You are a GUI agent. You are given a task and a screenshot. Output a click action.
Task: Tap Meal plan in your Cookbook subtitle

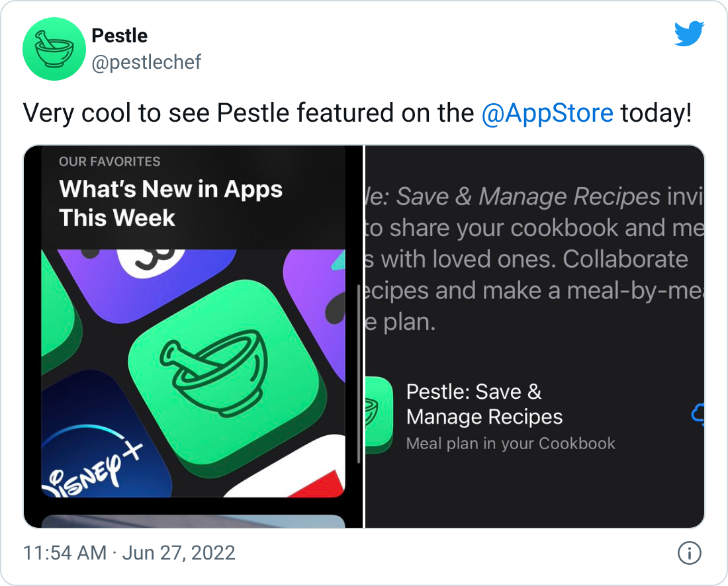coord(511,444)
